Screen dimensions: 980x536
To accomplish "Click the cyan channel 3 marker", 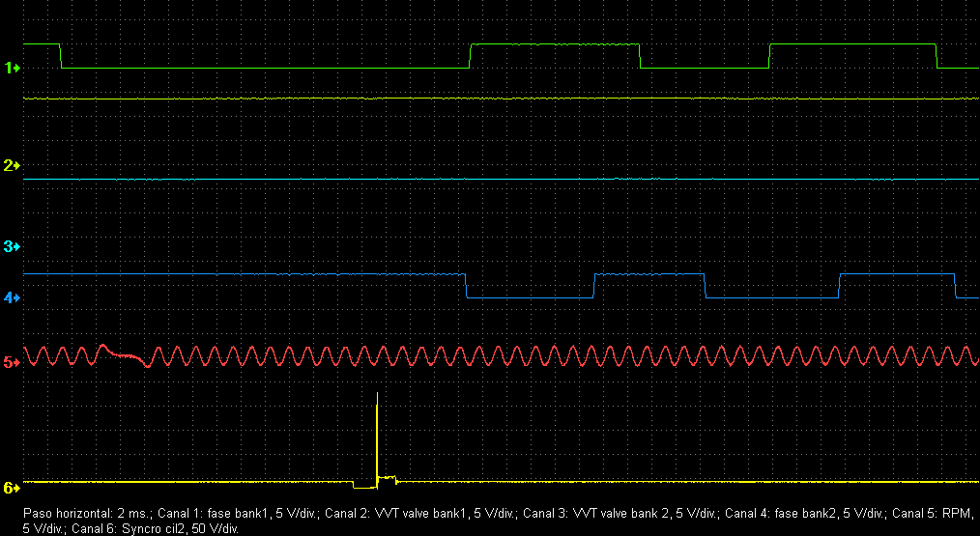I will (x=12, y=247).
